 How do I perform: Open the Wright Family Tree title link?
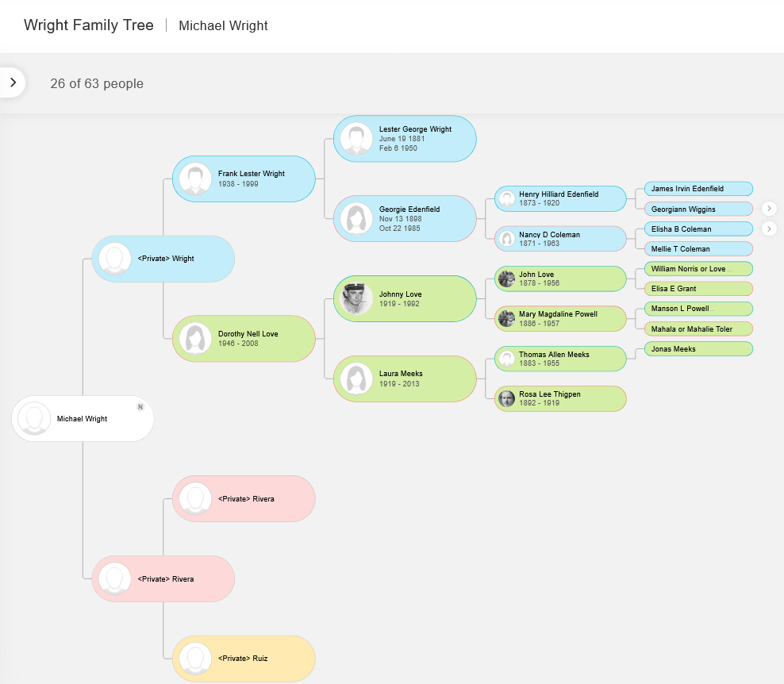[x=89, y=25]
